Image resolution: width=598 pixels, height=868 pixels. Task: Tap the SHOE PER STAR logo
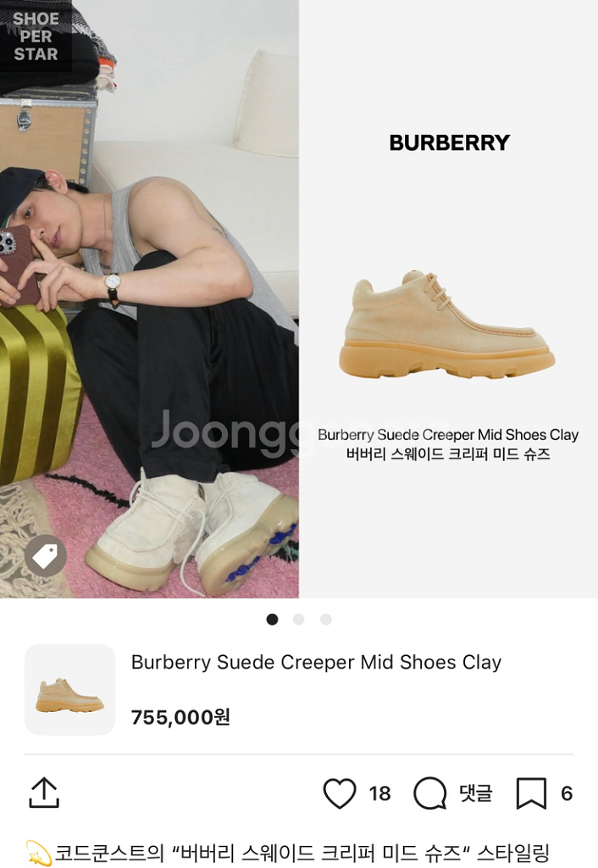pos(36,36)
